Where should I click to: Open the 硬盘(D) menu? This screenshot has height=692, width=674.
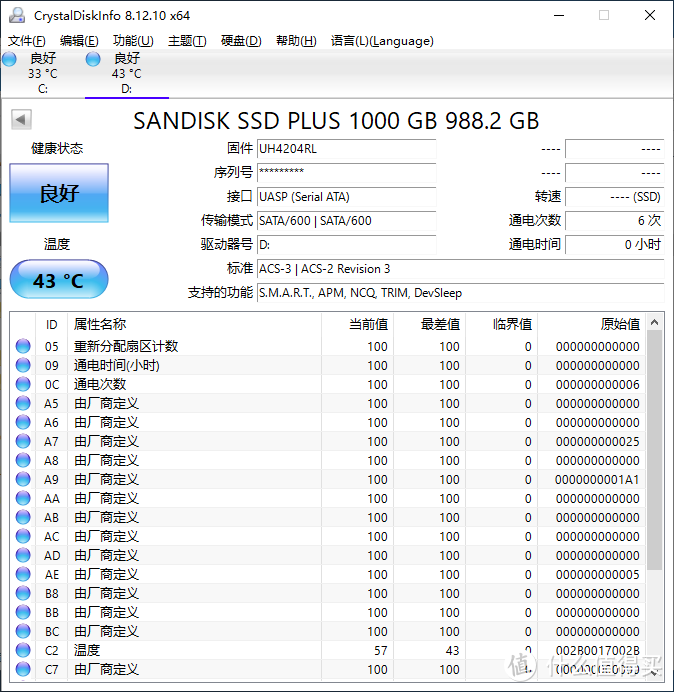(x=241, y=41)
